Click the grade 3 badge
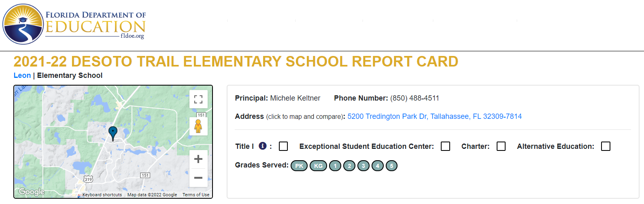644x204 pixels. tap(363, 165)
